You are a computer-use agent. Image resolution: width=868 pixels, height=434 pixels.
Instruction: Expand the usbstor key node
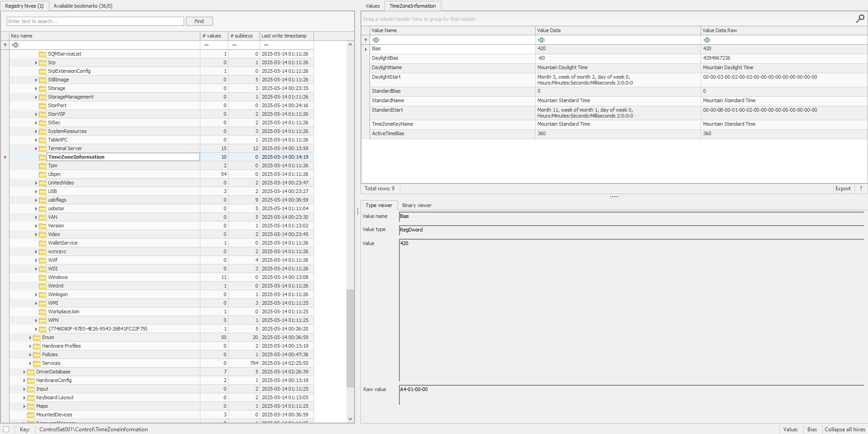[36, 209]
